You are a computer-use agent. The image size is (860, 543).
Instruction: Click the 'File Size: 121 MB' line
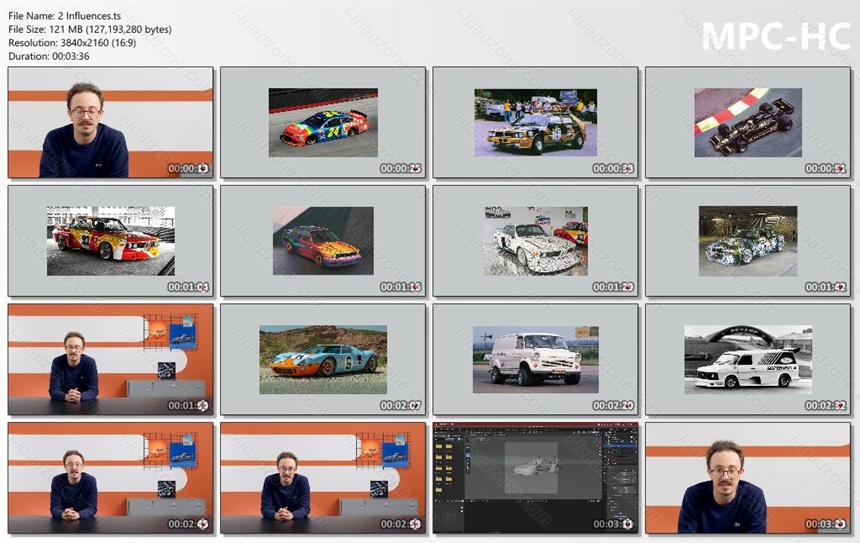tap(90, 30)
